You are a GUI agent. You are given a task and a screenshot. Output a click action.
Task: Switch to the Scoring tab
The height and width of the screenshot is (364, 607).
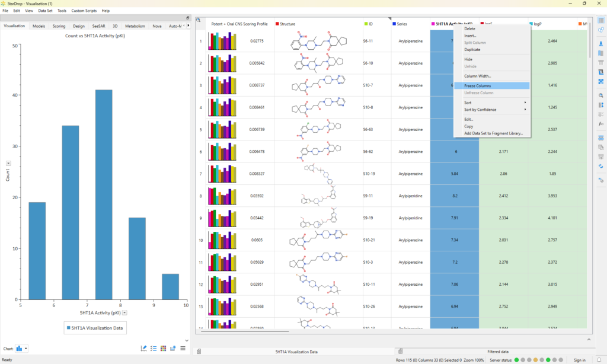point(59,26)
